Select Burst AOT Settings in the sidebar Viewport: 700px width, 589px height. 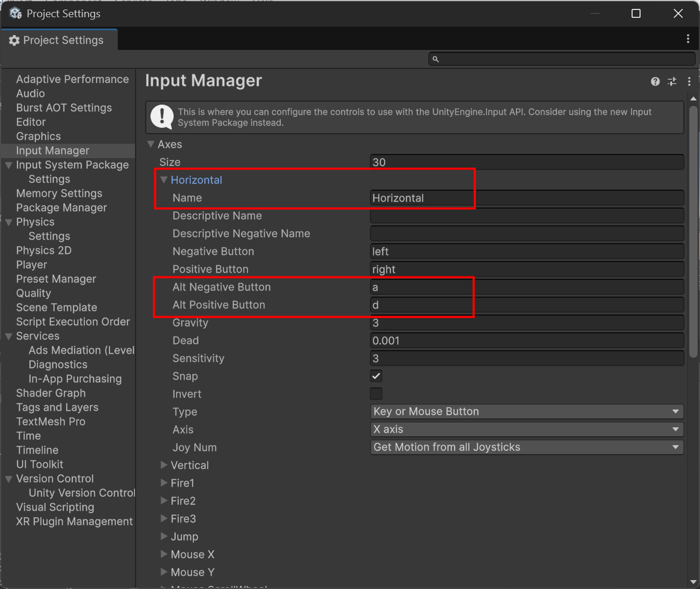(x=64, y=108)
